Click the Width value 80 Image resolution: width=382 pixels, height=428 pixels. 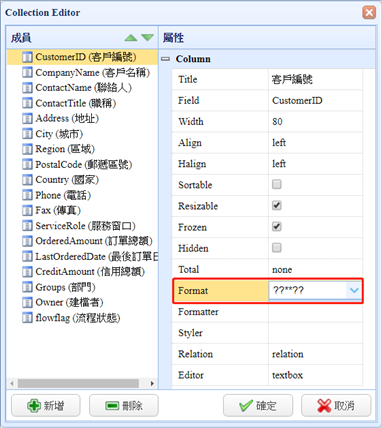277,122
